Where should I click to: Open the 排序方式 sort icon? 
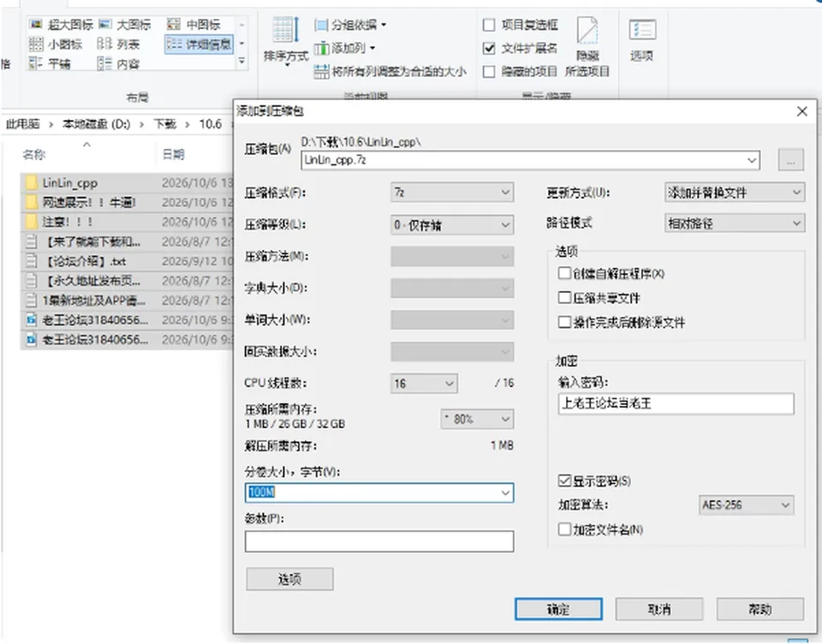(x=286, y=29)
